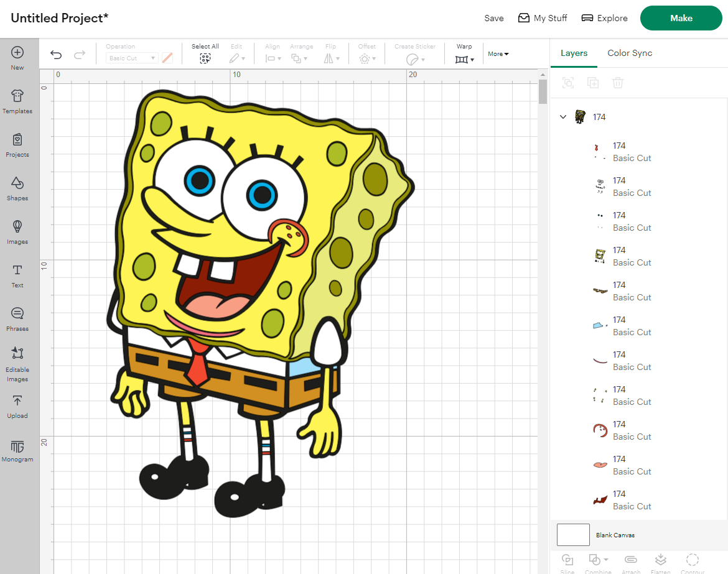Open the Warp dropdown
Viewport: 728px width, 574px height.
point(465,60)
